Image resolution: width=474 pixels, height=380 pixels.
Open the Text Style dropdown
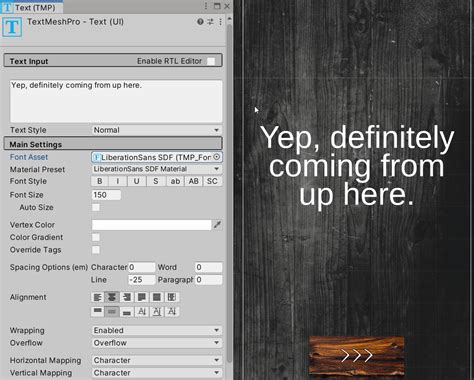pyautogui.click(x=157, y=130)
